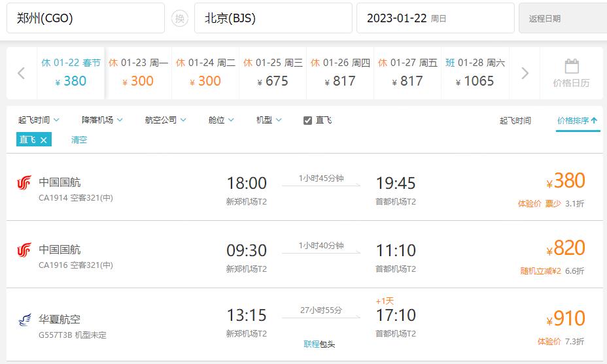This screenshot has width=607, height=364.
Task: Click the 返程日期 return date field
Action: tap(561, 18)
